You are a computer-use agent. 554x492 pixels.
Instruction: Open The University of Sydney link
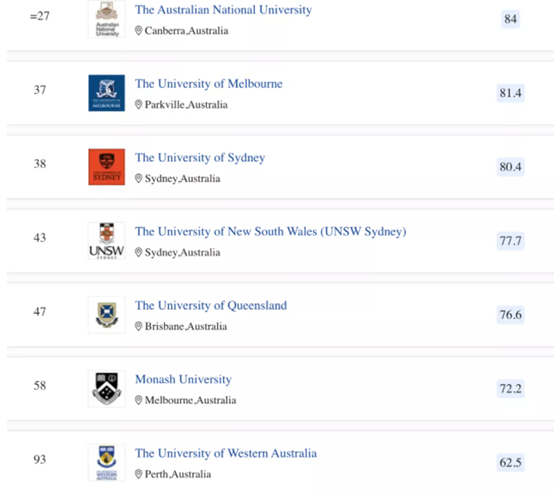(x=200, y=158)
